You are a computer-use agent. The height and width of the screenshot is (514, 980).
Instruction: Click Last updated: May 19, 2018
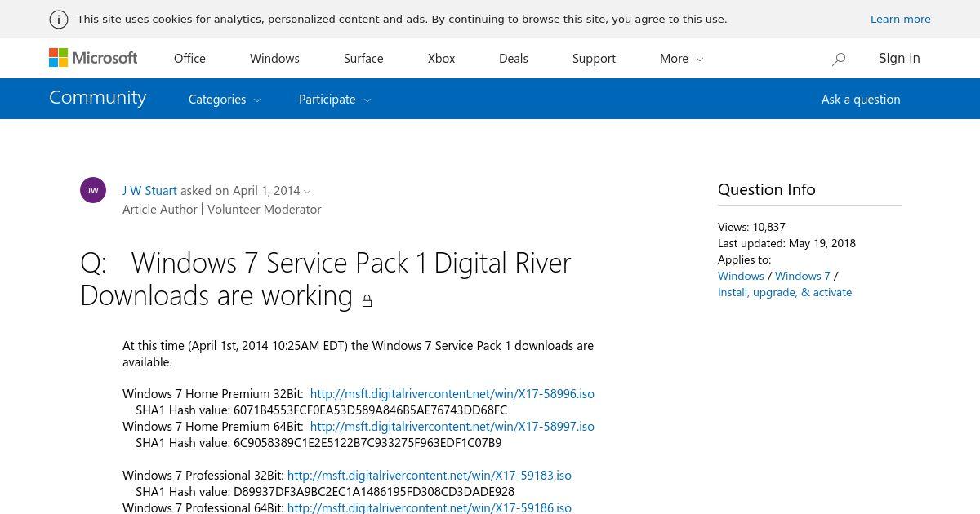click(786, 243)
